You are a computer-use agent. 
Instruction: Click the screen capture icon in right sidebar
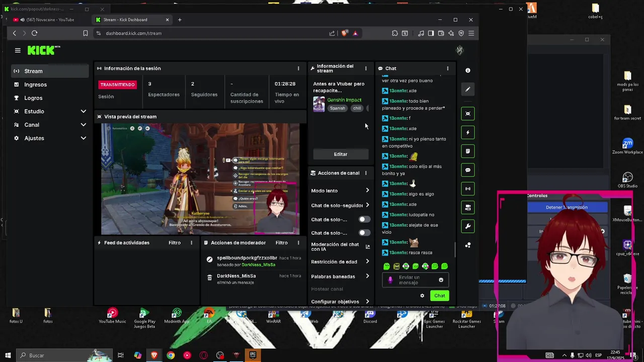[468, 114]
